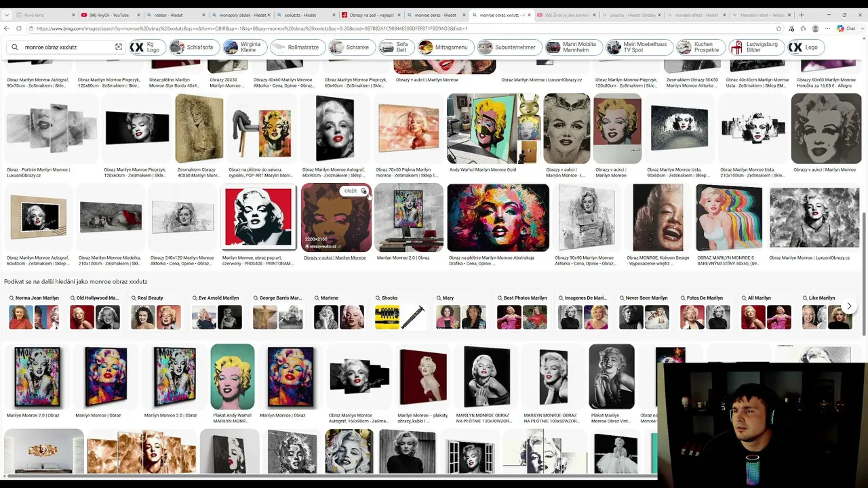Pick the Mittagsmenu filter chip
Viewport: 868px width, 488px height.
[x=445, y=47]
